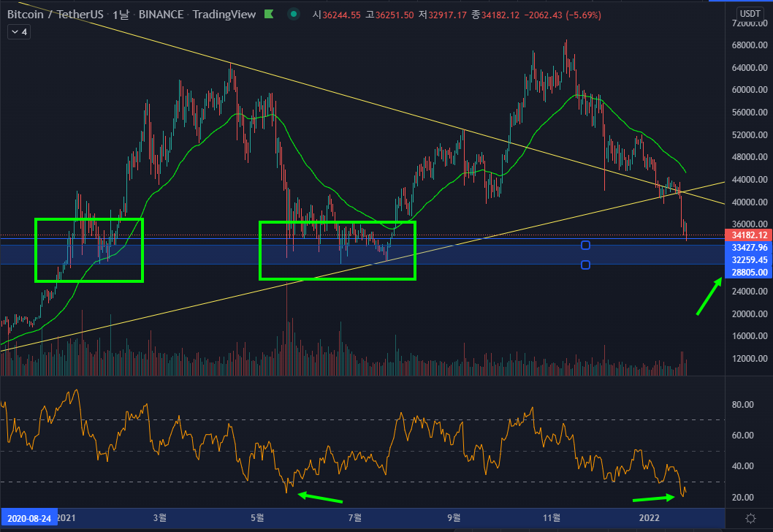This screenshot has height=532, width=773.
Task: Click the green market status dot
Action: click(293, 15)
